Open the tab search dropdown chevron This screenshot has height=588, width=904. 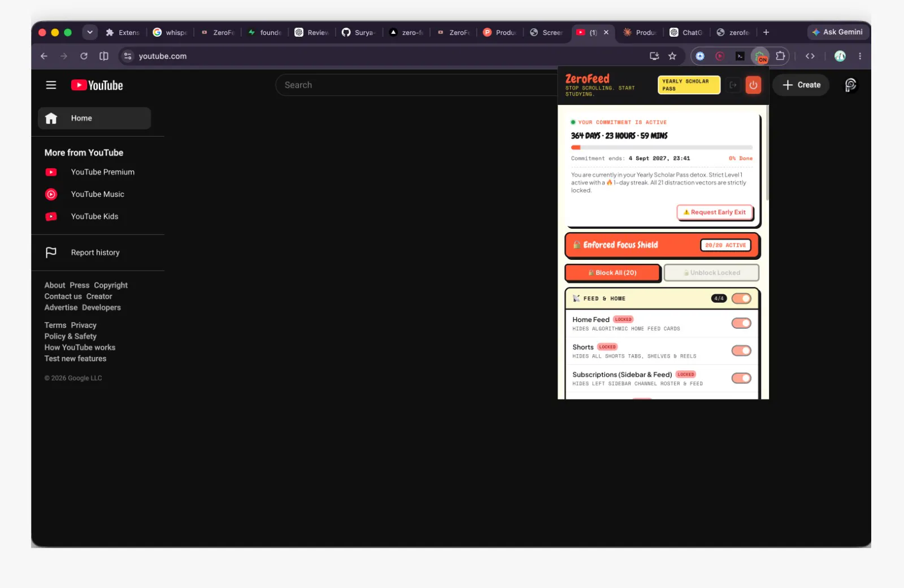pyautogui.click(x=90, y=32)
